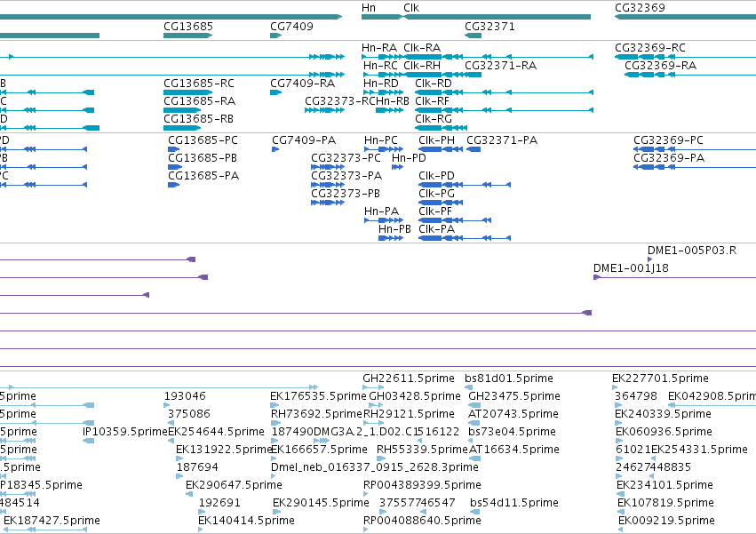Select EST label 375086
This screenshot has width=756, height=534.
point(188,414)
